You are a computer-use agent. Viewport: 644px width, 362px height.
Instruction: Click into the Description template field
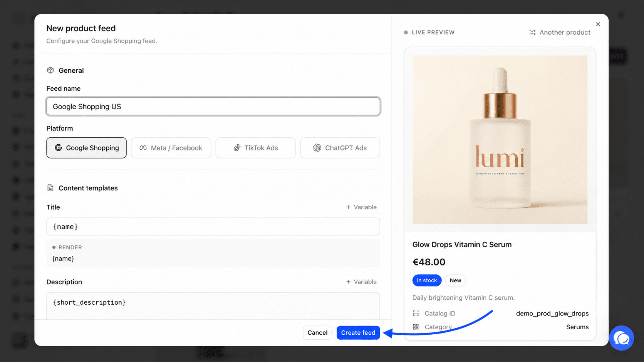213,306
